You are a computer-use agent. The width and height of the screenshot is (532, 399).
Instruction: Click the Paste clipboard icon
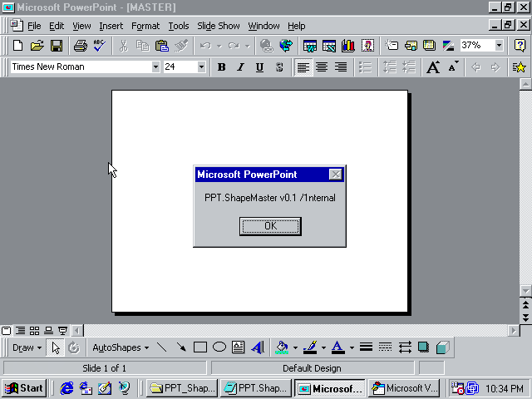click(162, 46)
